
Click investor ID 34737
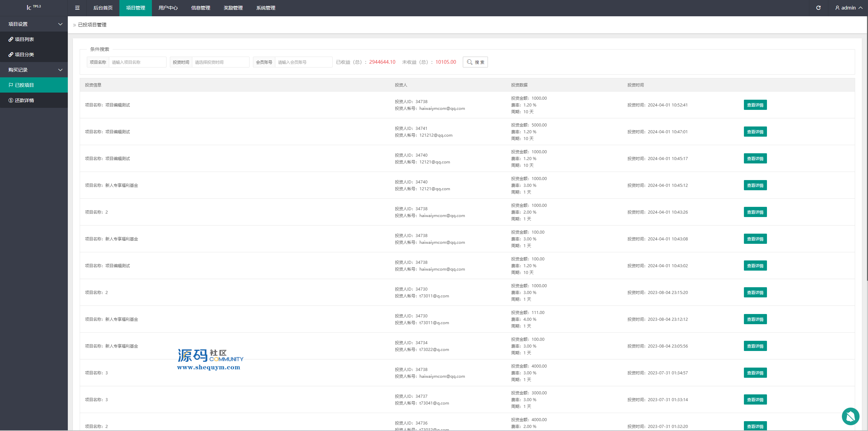tap(421, 396)
